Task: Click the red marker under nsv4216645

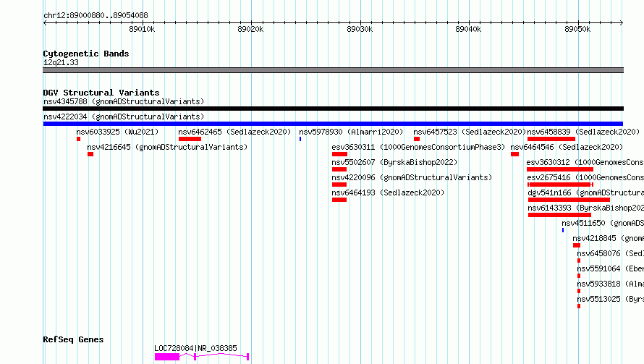Action: coord(90,154)
